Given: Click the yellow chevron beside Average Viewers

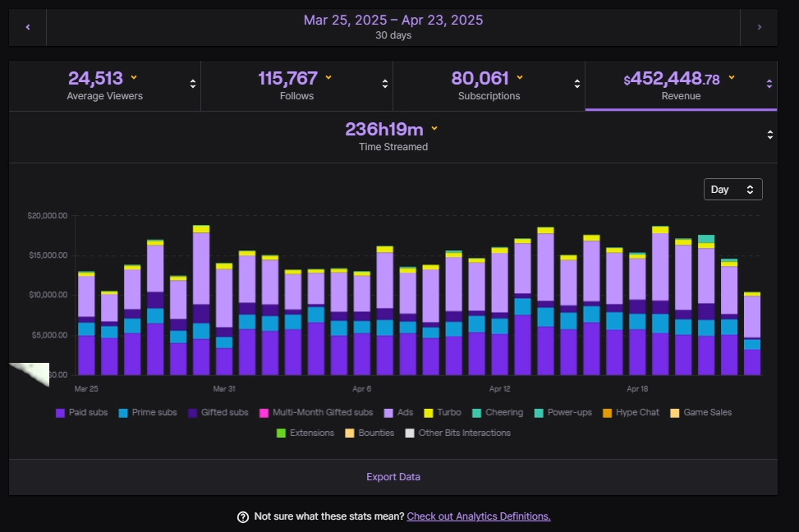Looking at the screenshot, I should tap(134, 78).
